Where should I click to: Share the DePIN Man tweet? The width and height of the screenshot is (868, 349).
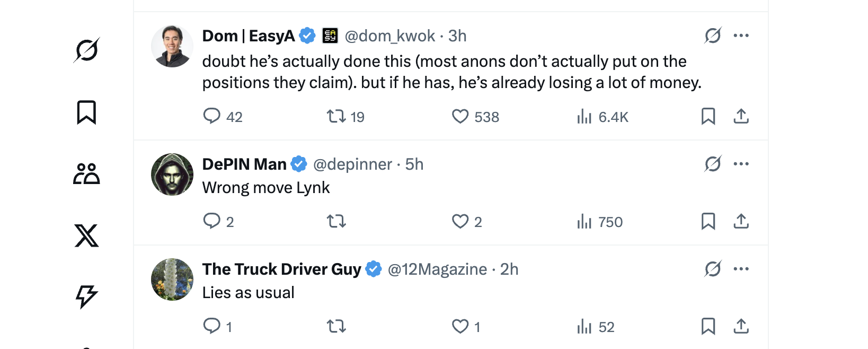(741, 221)
